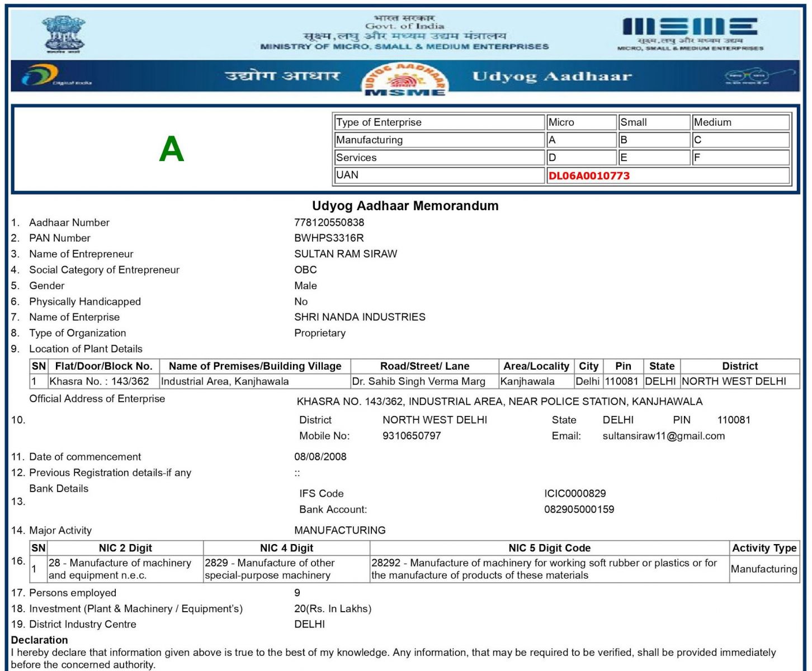Select the red UAN number DL06A0010773
Screen dimensions: 812x671
pyautogui.click(x=589, y=176)
